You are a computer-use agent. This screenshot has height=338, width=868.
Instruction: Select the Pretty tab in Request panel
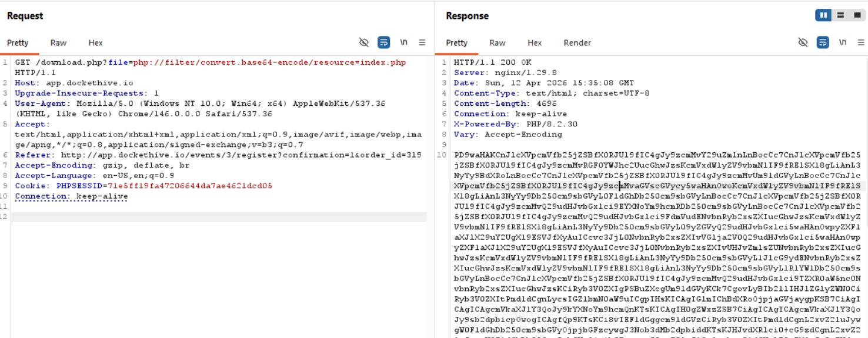(x=18, y=43)
